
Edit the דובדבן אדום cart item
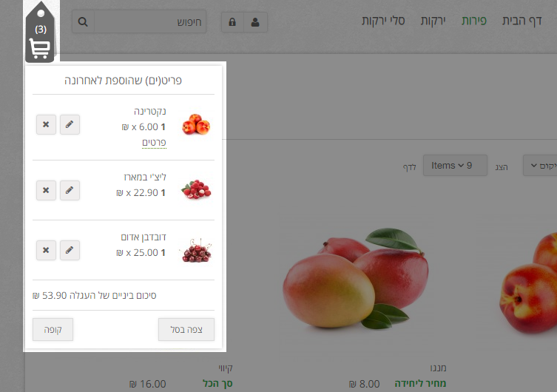(x=70, y=250)
